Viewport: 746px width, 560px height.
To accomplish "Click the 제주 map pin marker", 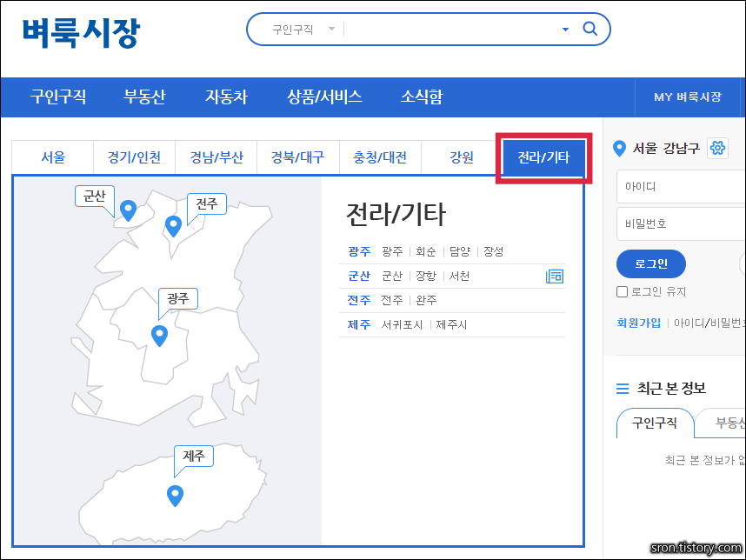I will click(x=175, y=496).
